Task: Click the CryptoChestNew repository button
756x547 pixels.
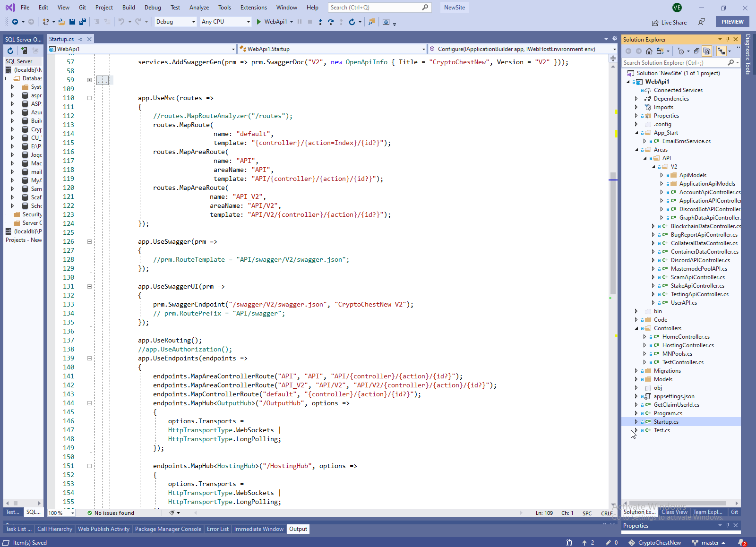Action: pyautogui.click(x=655, y=543)
